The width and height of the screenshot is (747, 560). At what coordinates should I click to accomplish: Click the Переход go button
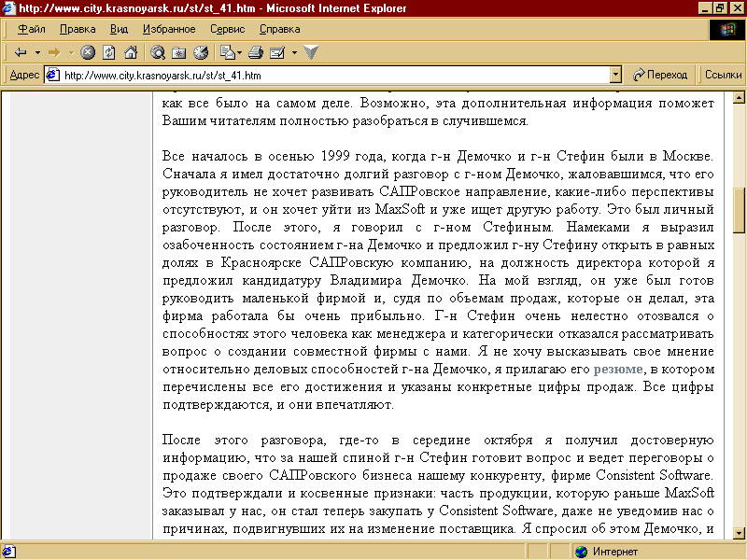coord(660,75)
